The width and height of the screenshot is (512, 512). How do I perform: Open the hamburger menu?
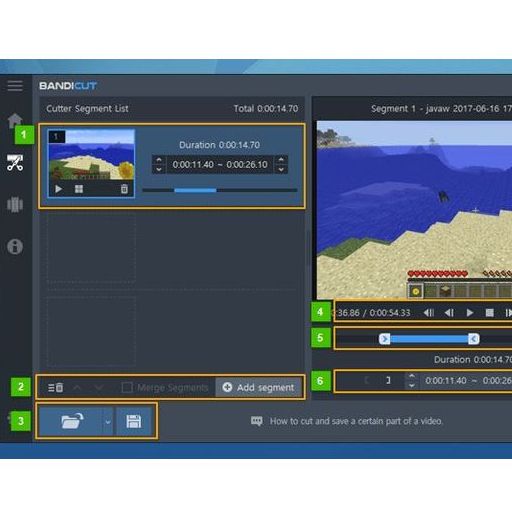15,86
